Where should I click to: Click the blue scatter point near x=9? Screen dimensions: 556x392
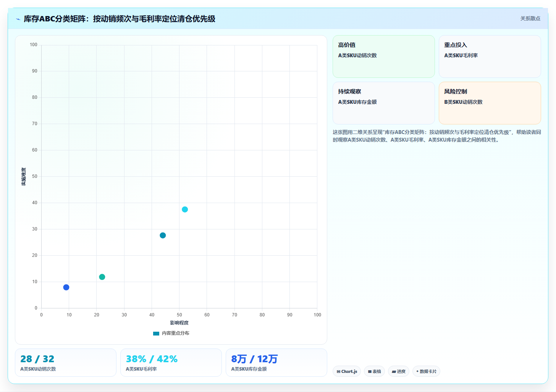coord(66,287)
